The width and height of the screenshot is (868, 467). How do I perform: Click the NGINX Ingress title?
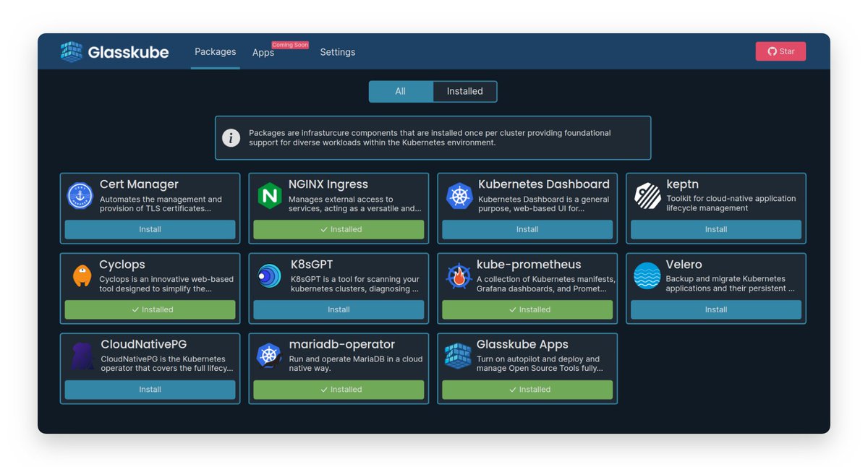coord(328,184)
